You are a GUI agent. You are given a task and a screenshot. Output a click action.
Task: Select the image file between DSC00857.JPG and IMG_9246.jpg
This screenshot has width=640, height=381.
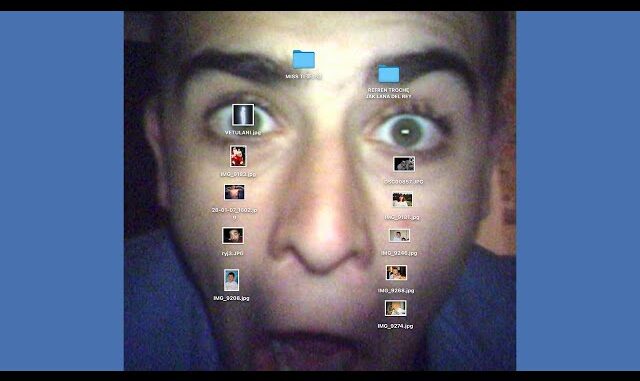402,200
